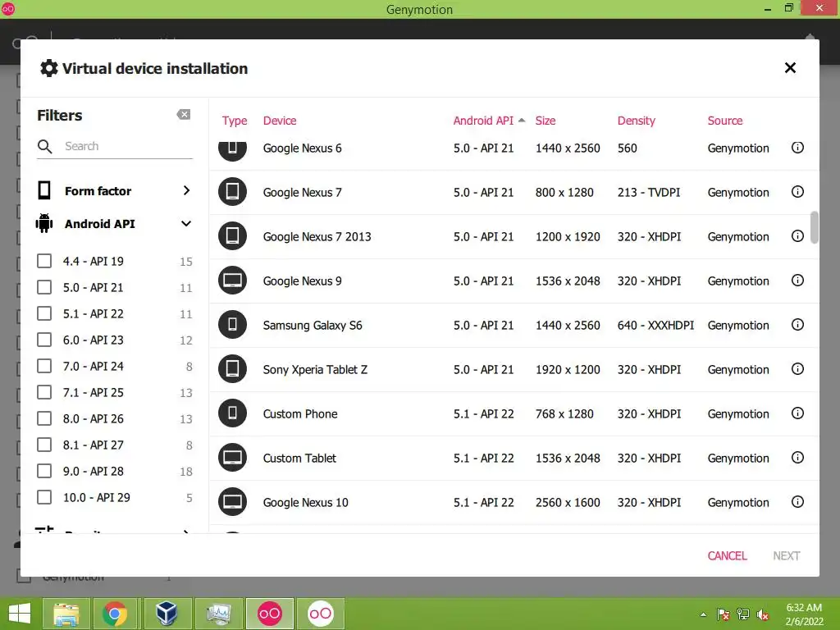The image size is (840, 630).
Task: Click the search magnifier icon in Filters
Action: (45, 146)
